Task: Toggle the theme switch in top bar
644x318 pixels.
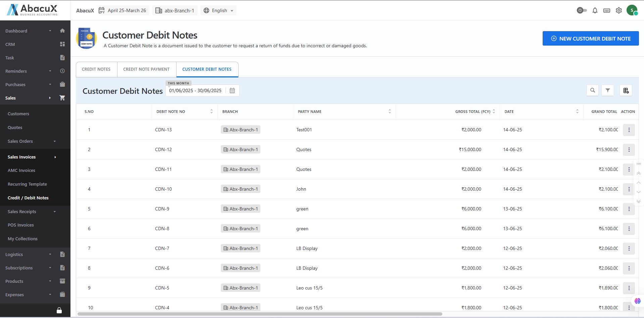Action: click(x=582, y=10)
